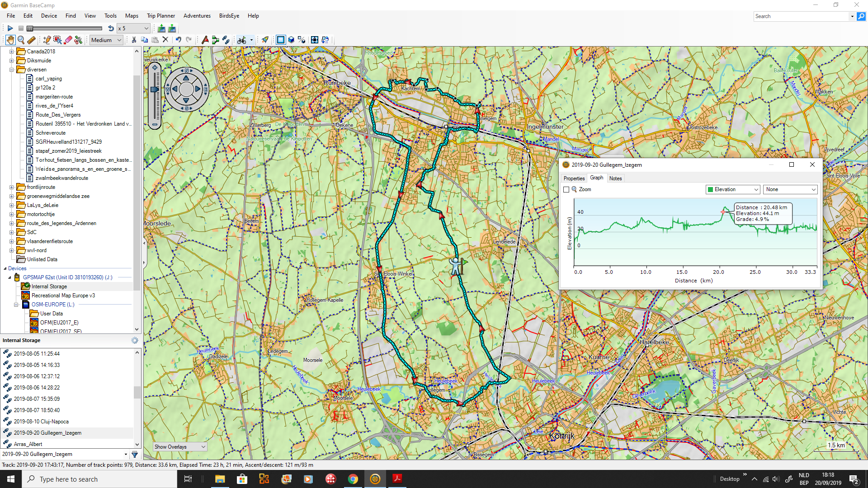
Task: Select track 2019-08-10 Cluj-Napoca
Action: [x=41, y=422]
